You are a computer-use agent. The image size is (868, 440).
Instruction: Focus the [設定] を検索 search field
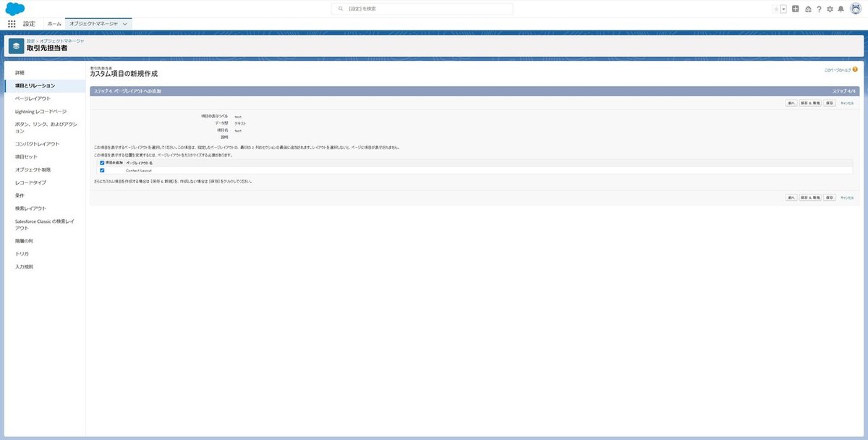coord(422,9)
